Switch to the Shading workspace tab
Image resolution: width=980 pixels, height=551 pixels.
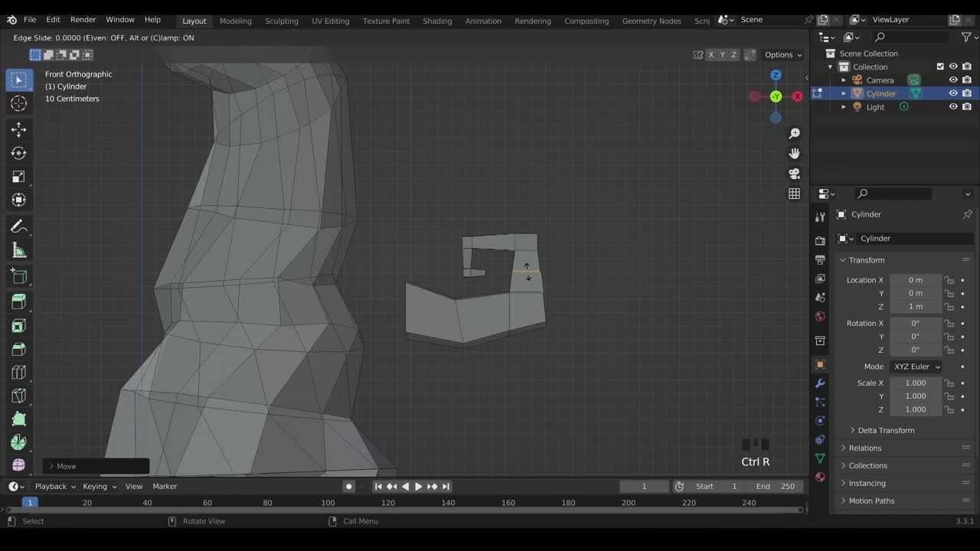tap(437, 21)
